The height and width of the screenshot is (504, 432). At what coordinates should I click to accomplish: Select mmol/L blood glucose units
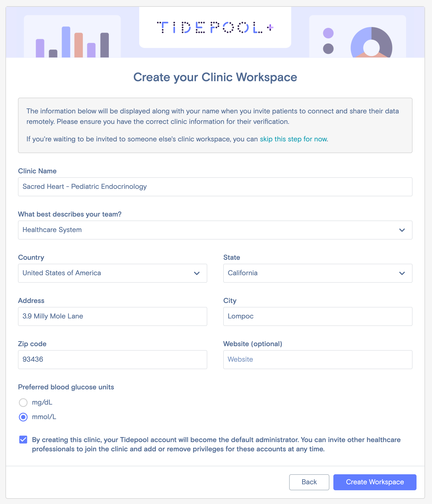pos(23,417)
